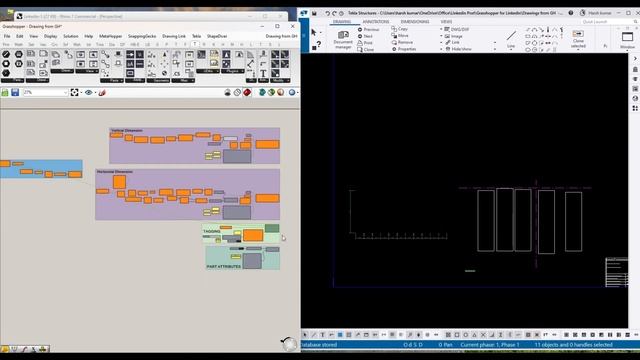Click Previous drawing in Tekla ribbon
The width and height of the screenshot is (640, 360).
(x=368, y=29)
